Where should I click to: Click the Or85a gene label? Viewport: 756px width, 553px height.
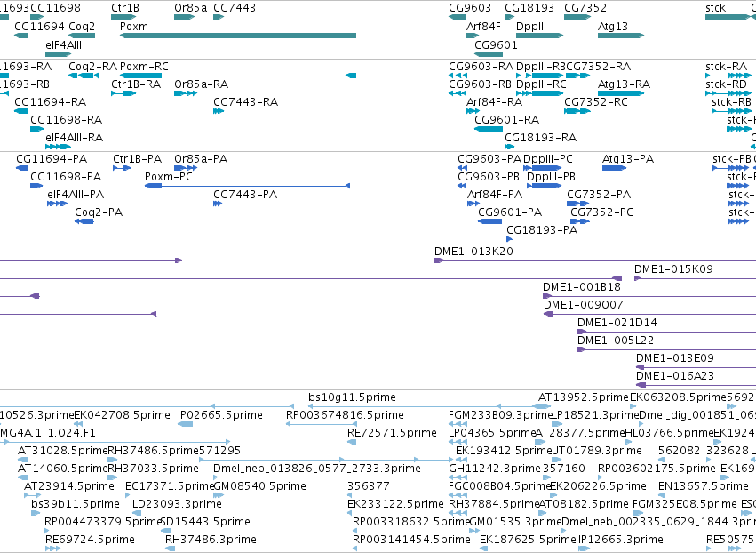coord(190,8)
